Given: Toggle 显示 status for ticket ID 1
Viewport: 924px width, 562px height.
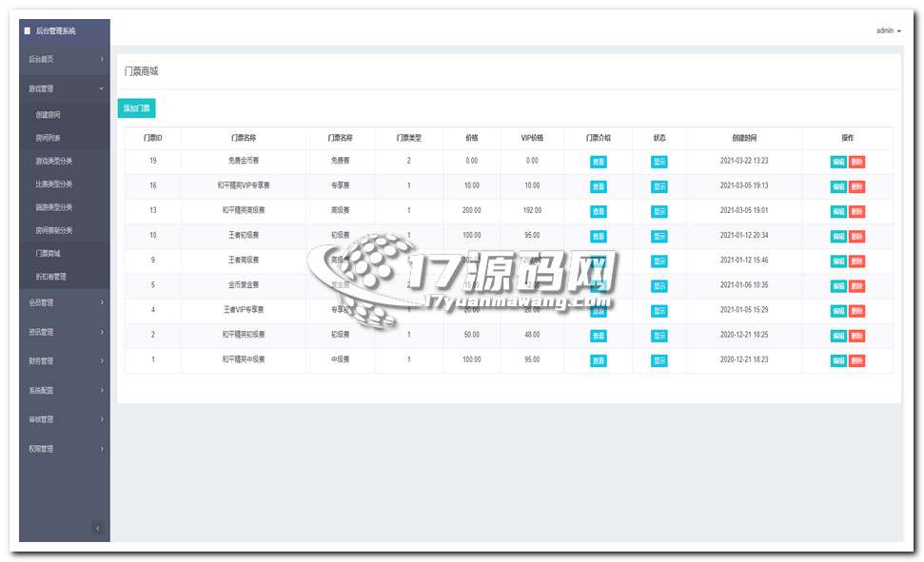Looking at the screenshot, I should click(659, 360).
